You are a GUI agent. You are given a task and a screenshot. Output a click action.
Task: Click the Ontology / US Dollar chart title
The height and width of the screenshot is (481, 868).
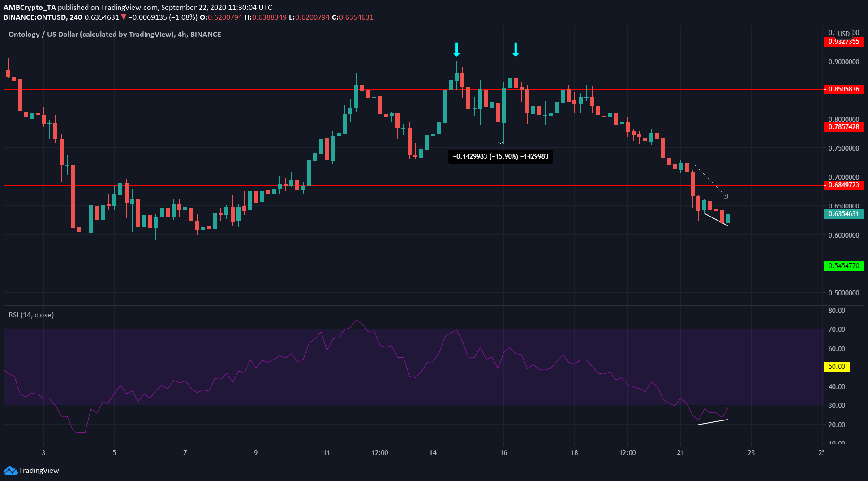point(115,35)
